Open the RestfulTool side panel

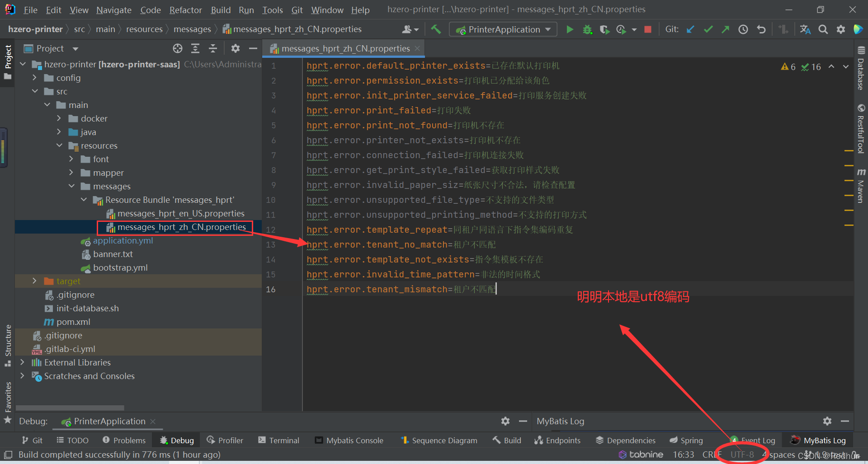click(861, 129)
